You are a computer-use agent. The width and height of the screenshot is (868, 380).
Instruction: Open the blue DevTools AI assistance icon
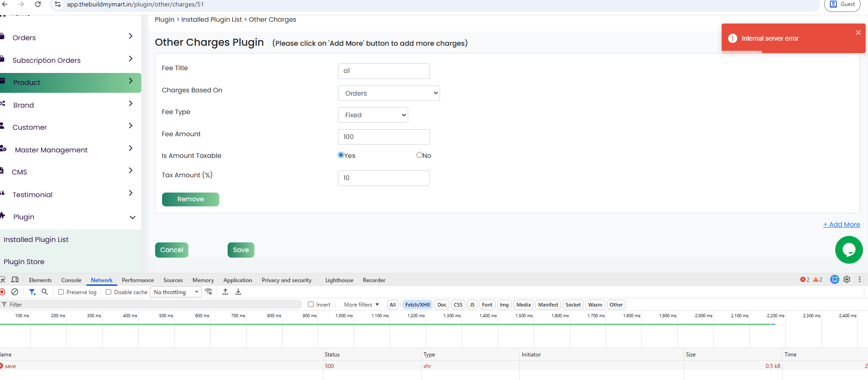pos(834,279)
